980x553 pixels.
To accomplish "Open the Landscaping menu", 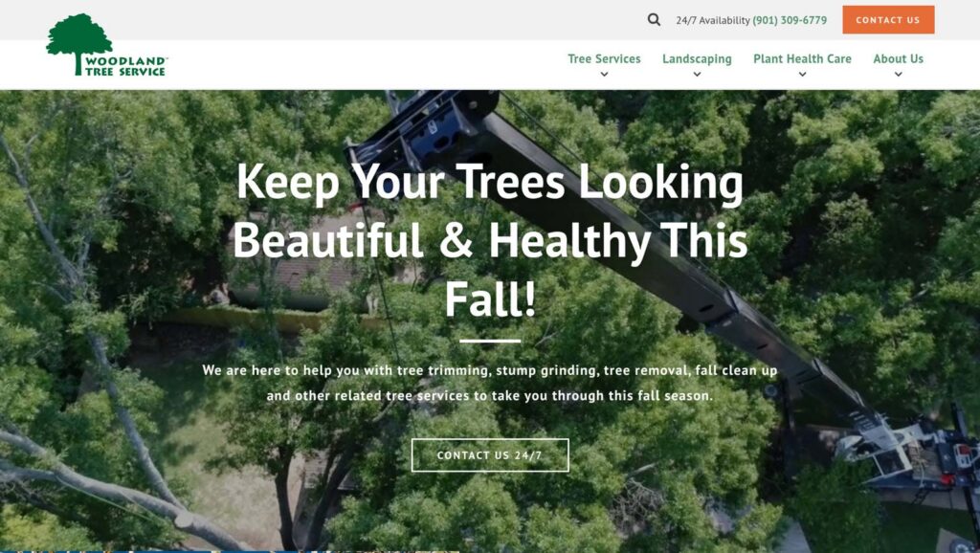I will [x=697, y=58].
